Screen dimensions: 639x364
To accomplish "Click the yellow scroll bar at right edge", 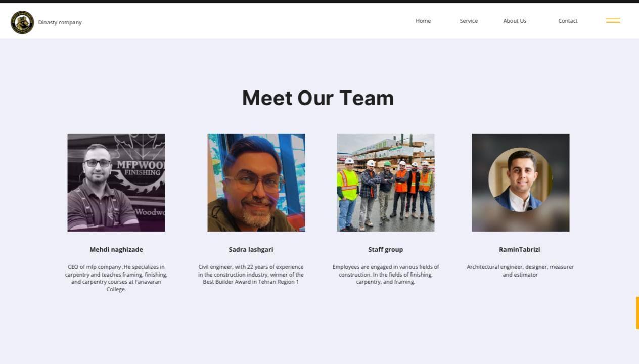I will (x=637, y=313).
